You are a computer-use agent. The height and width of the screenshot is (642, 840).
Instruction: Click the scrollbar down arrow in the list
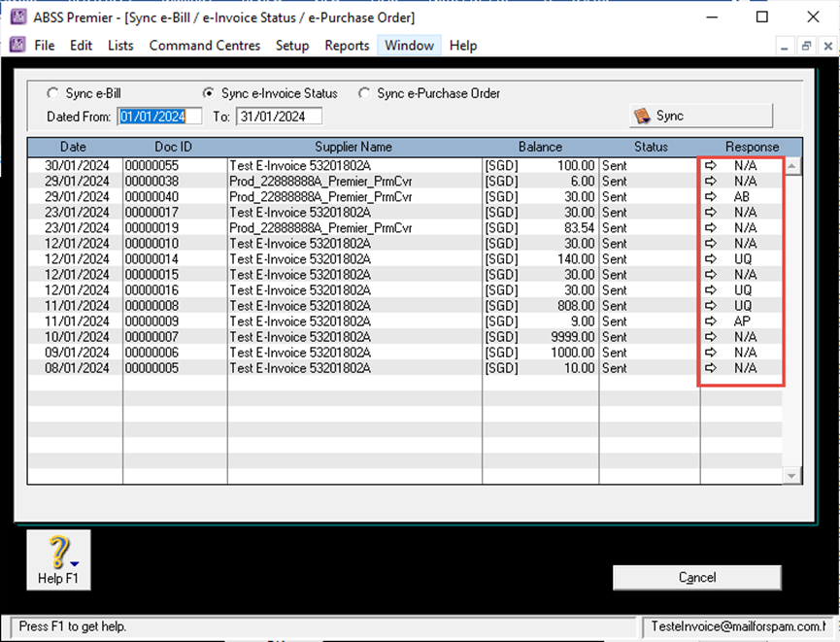(x=791, y=475)
